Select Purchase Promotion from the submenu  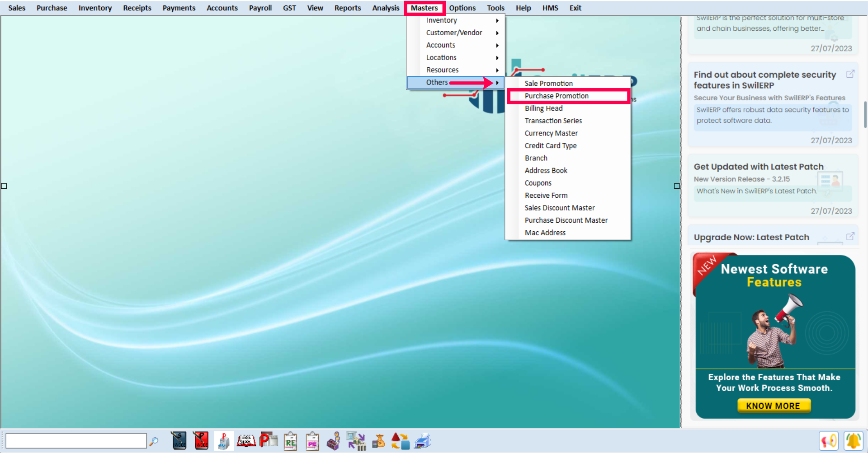568,96
